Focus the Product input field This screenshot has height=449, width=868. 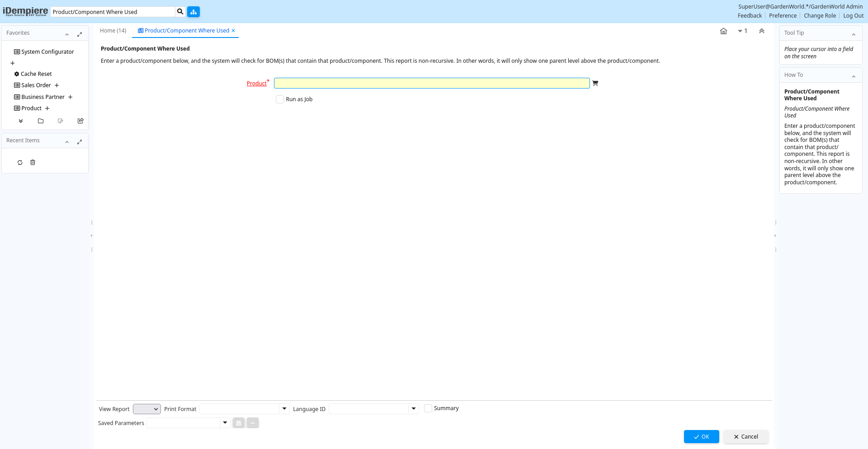coord(431,83)
